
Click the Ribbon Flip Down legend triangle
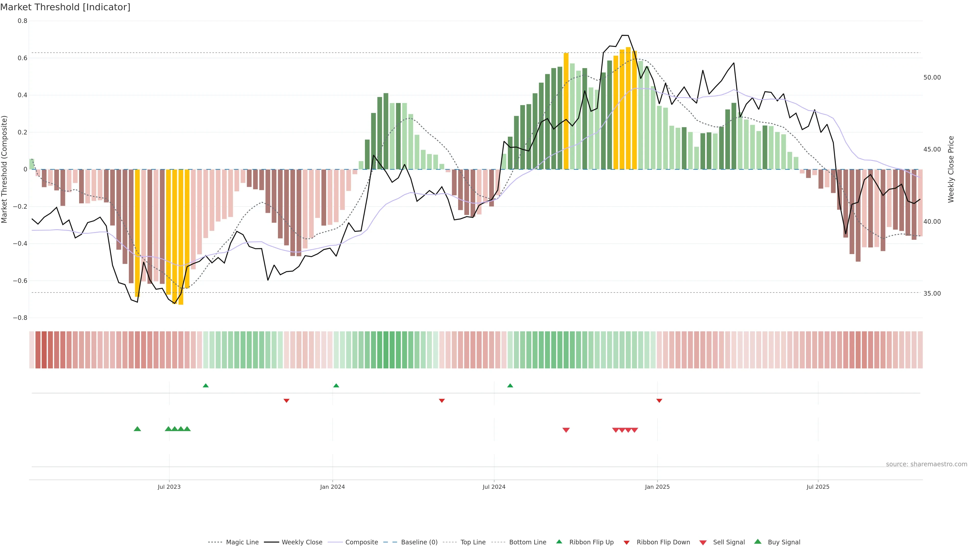pyautogui.click(x=627, y=542)
